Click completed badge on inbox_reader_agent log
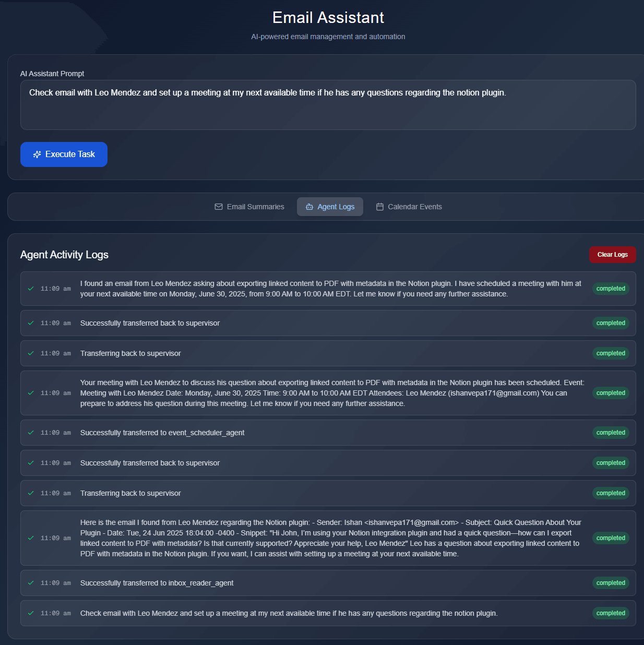 pos(611,583)
